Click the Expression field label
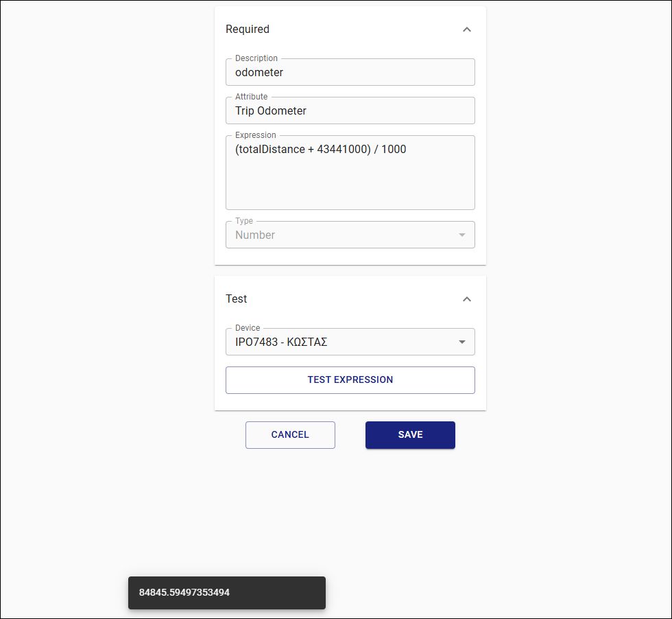The height and width of the screenshot is (619, 672). 256,135
